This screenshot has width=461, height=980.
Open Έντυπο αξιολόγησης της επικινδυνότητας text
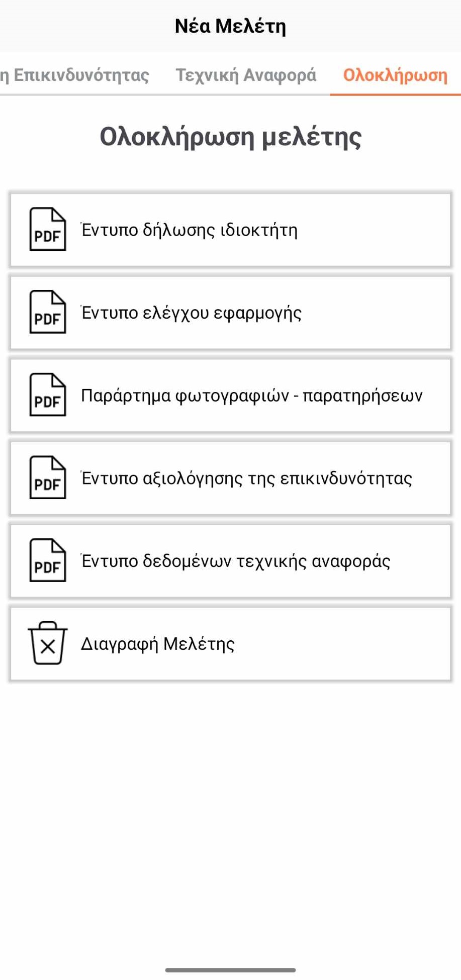pos(247,478)
